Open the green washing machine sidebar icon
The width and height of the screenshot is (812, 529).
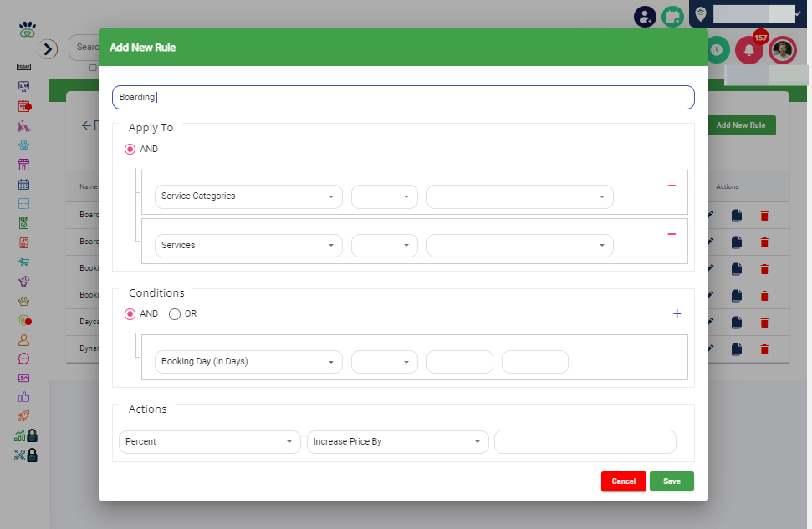tap(23, 223)
